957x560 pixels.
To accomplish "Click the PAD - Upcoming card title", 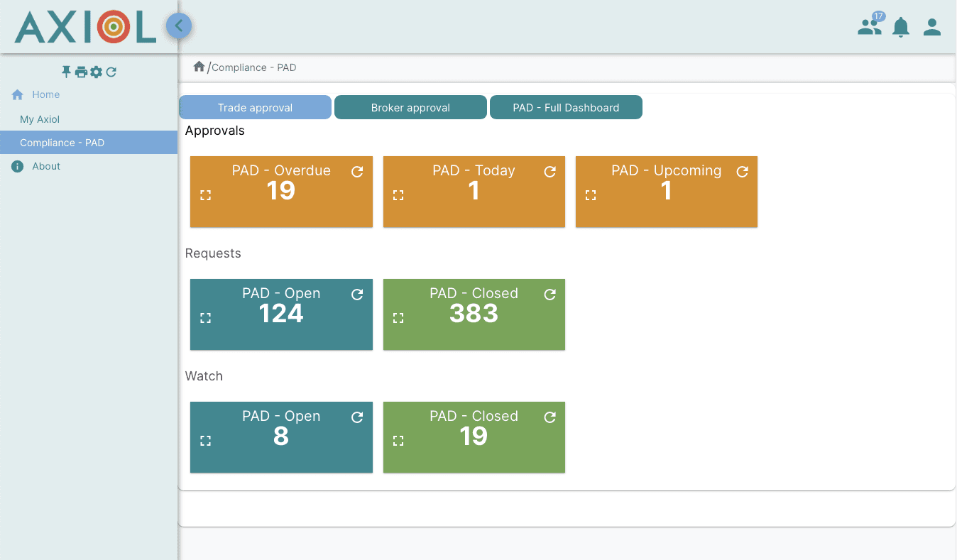I will [666, 170].
